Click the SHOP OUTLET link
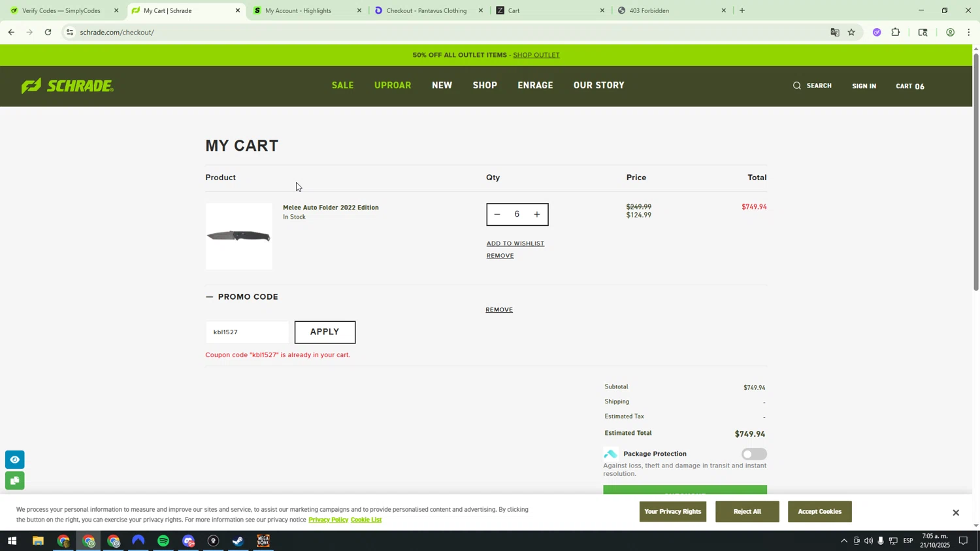This screenshot has width=980, height=551. (x=536, y=55)
